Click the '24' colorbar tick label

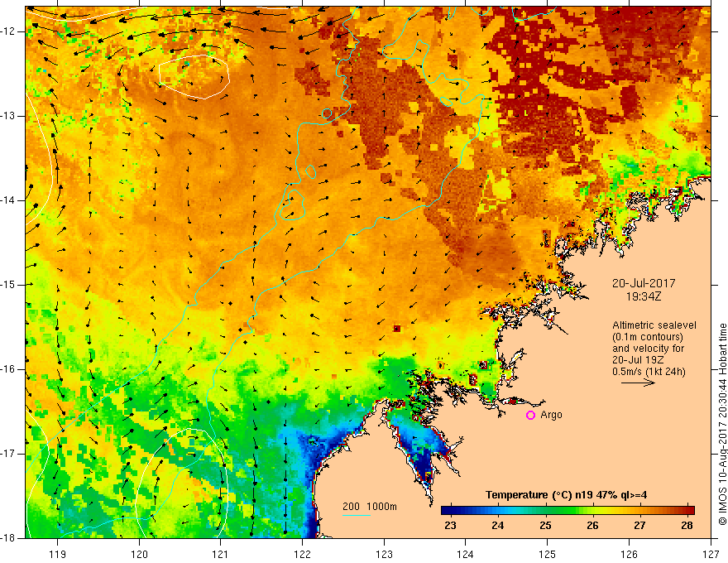tap(498, 526)
